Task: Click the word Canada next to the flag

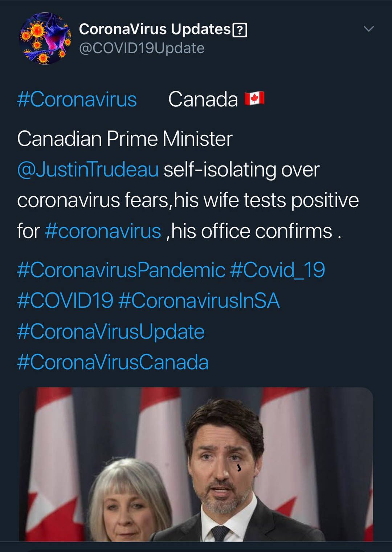Action: (203, 99)
